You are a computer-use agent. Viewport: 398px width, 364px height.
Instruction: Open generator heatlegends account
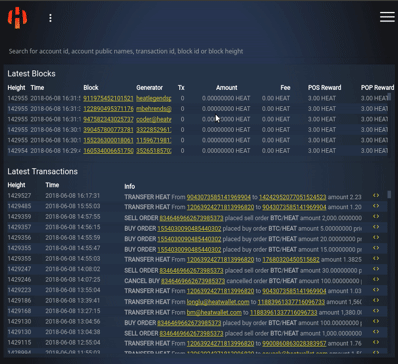pyautogui.click(x=154, y=98)
